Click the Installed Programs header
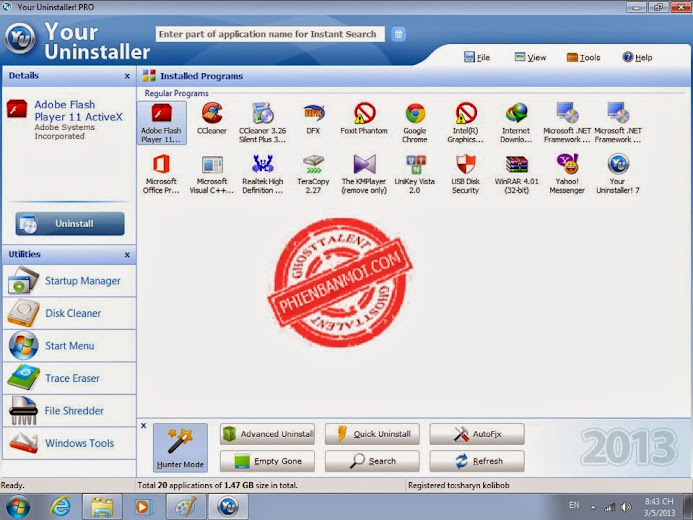The width and height of the screenshot is (693, 520). coord(202,76)
